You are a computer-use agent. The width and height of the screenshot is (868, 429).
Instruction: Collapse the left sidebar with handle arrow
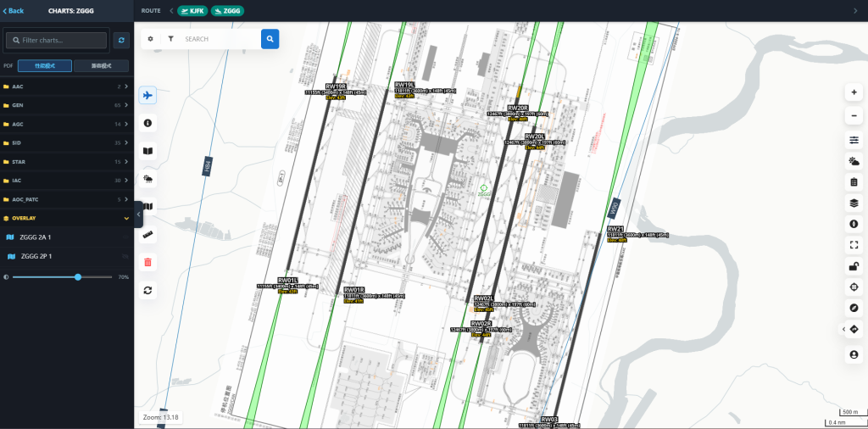(138, 214)
